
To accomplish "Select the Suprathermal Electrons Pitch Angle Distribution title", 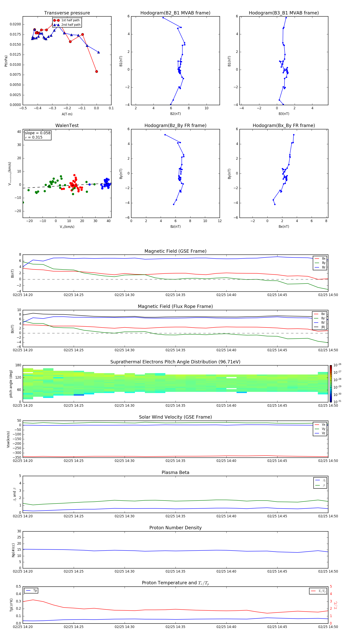I will [175, 362].
